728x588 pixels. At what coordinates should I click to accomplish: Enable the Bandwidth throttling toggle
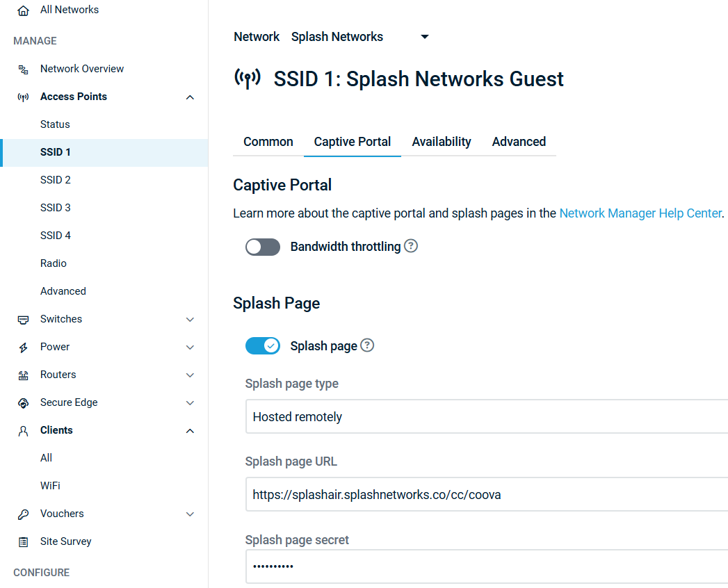[x=263, y=247]
